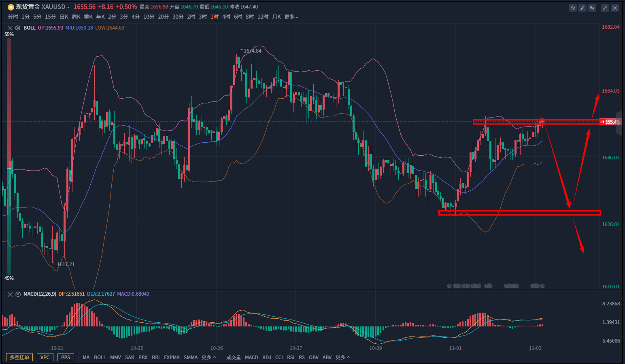The image size is (625, 364).
Task: Activate the pencil drawing tool
Action: point(582,8)
